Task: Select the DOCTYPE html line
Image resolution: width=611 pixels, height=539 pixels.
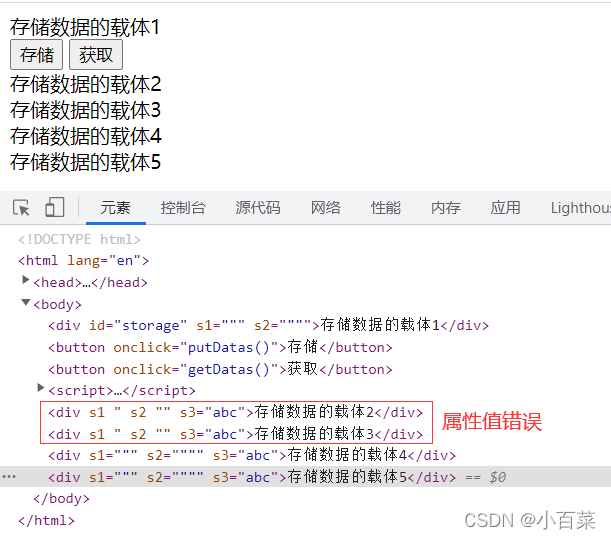Action: (x=79, y=239)
